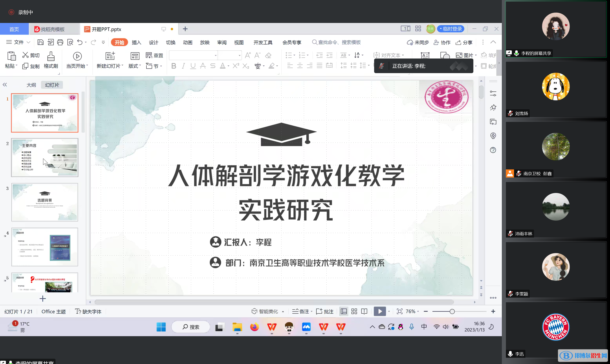Toggle center text alignment
The height and width of the screenshot is (364, 610).
[300, 65]
